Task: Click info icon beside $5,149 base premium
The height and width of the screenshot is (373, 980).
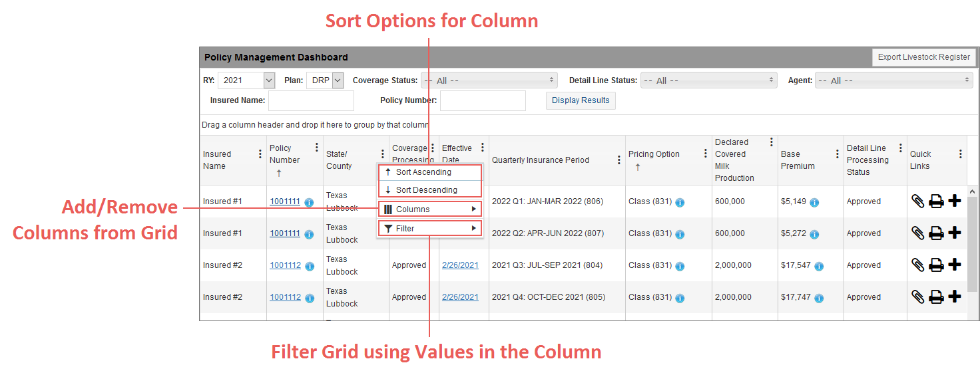Action: [x=814, y=202]
